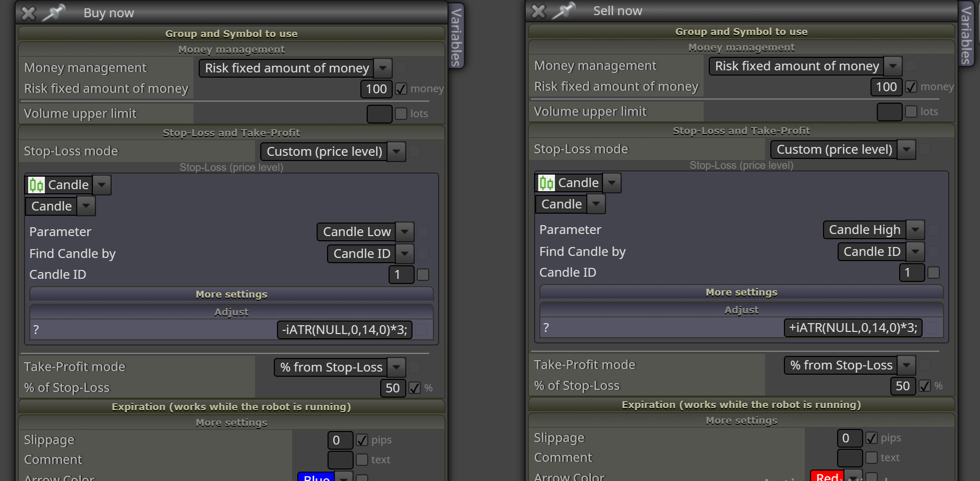980x481 pixels.
Task: Click the Blue arrow color swatch
Action: pyautogui.click(x=316, y=477)
